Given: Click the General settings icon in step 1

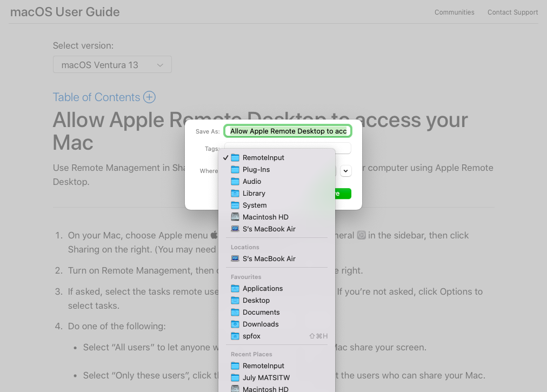Looking at the screenshot, I should point(362,235).
